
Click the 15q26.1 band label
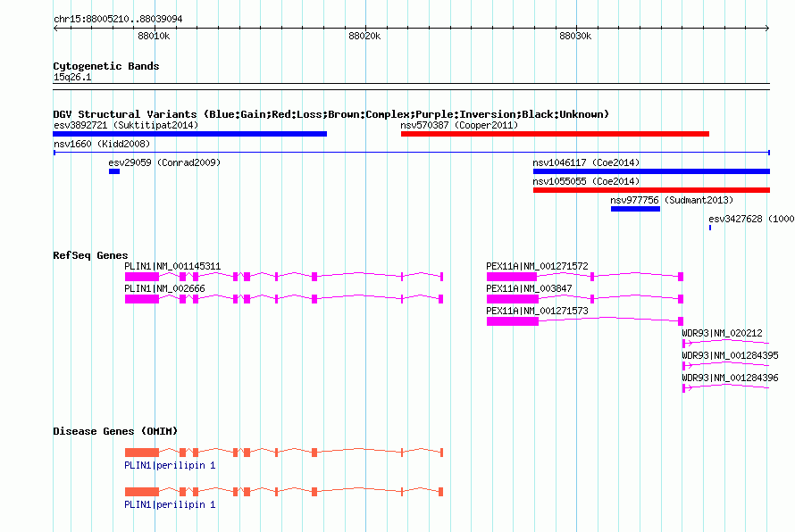click(x=72, y=77)
